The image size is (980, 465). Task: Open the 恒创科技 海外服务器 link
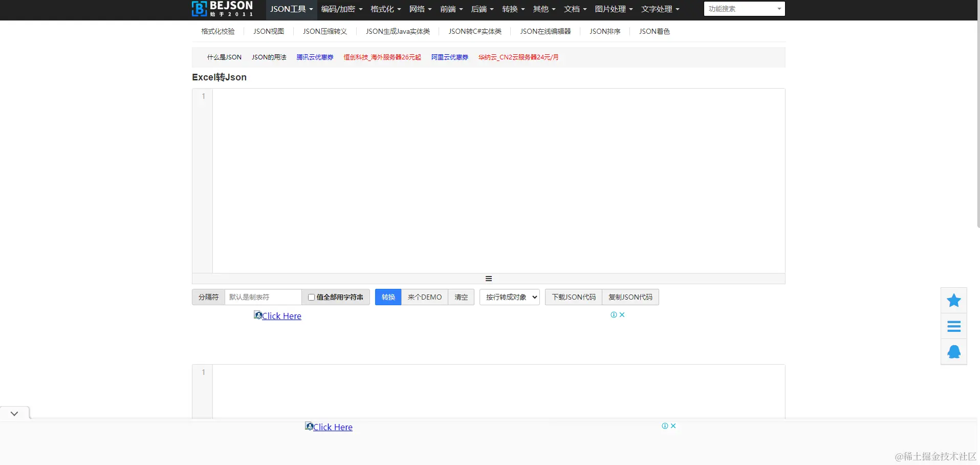tap(382, 57)
